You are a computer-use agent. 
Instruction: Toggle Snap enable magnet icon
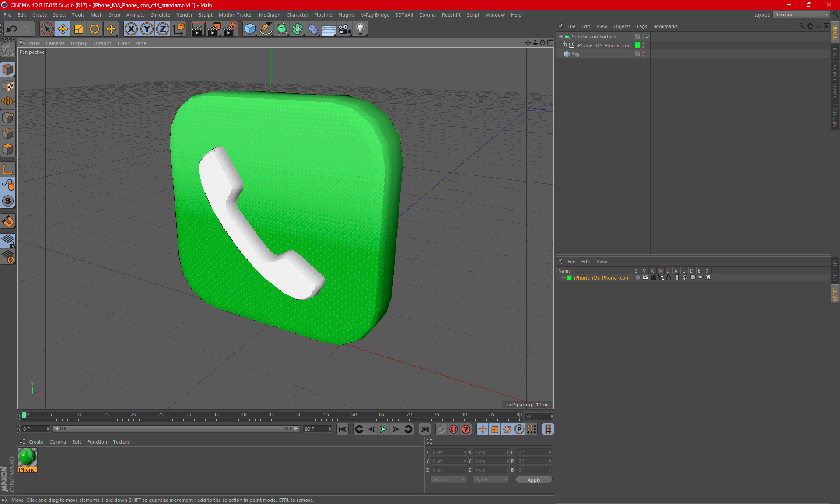(8, 221)
